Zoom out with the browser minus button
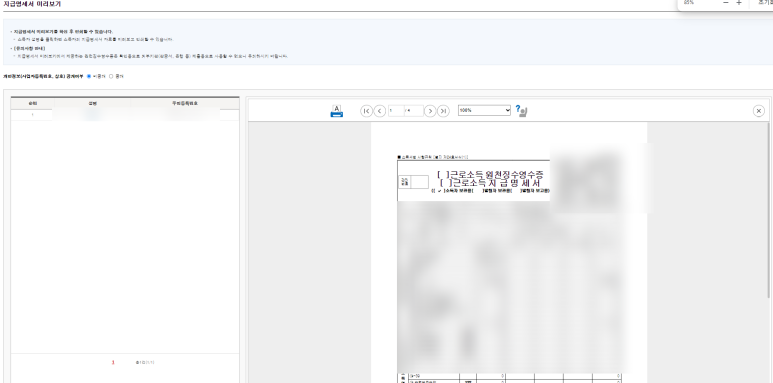 726,3
